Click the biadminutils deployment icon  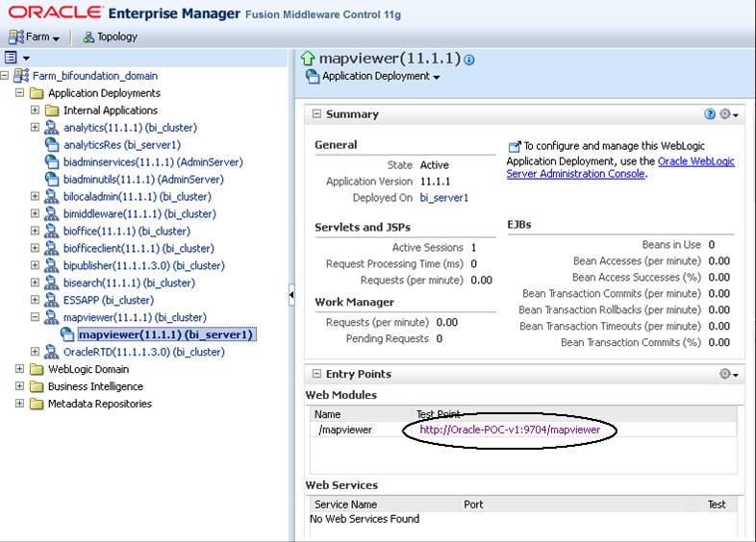tap(52, 179)
